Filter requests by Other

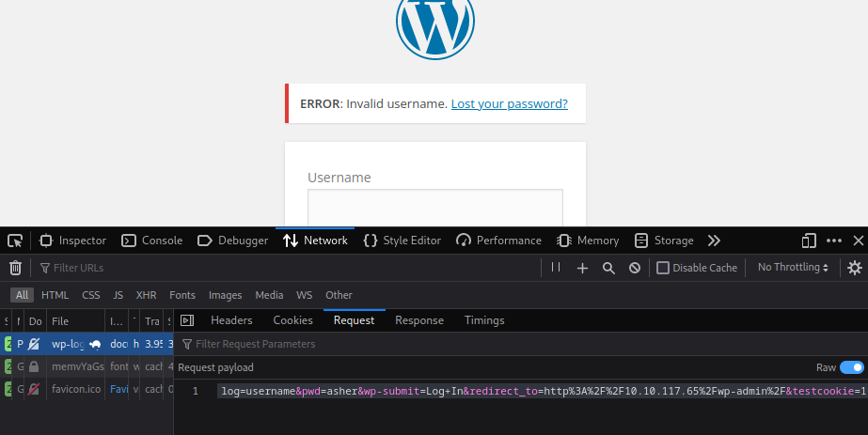(x=339, y=295)
